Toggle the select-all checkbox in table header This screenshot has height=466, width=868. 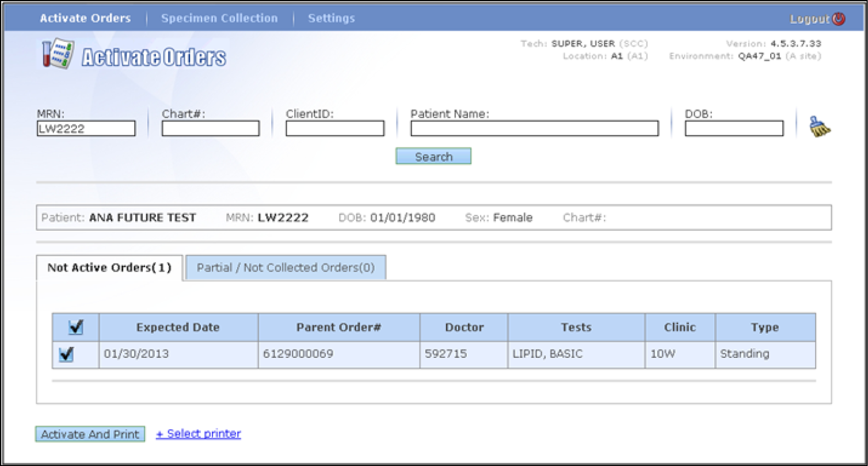click(75, 327)
